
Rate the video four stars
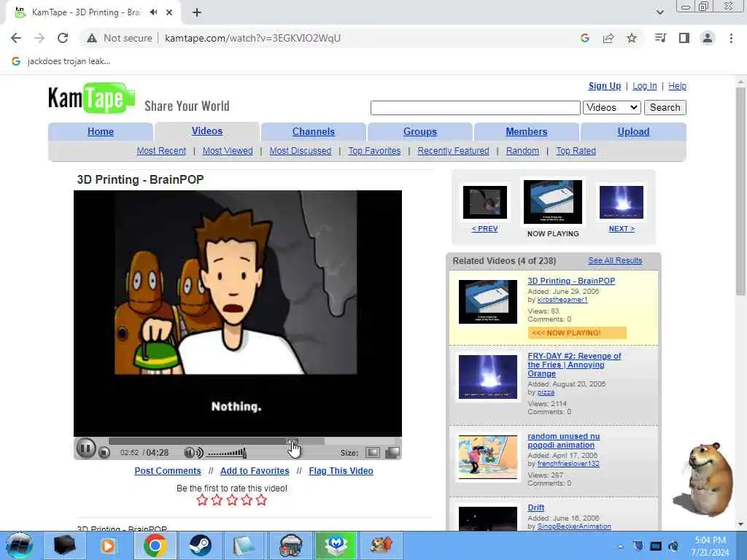[247, 500]
